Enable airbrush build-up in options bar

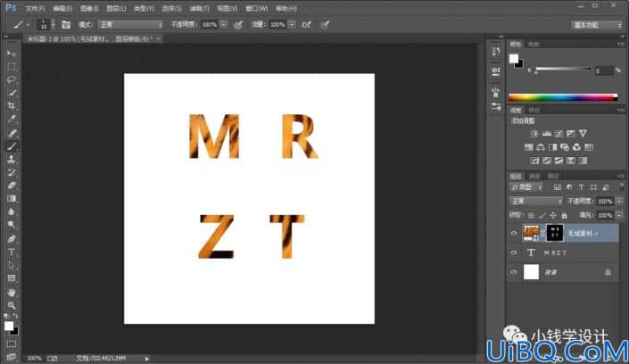pos(307,25)
